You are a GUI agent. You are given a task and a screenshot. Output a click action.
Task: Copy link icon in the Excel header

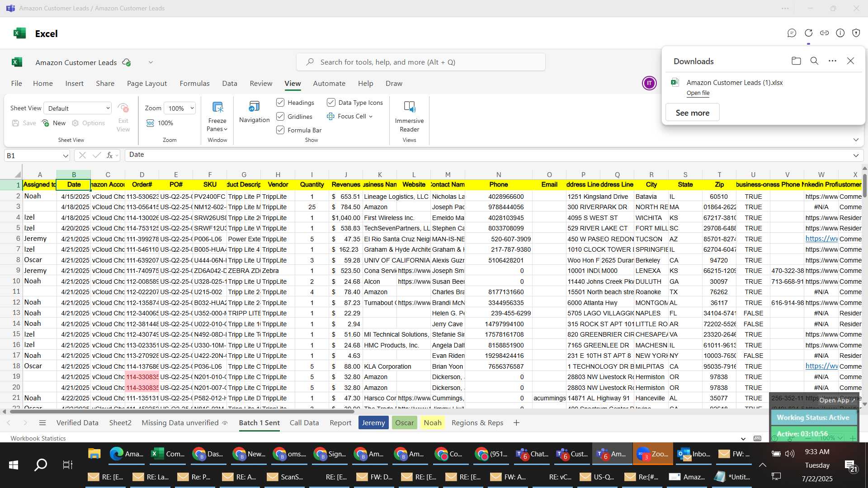(x=824, y=33)
